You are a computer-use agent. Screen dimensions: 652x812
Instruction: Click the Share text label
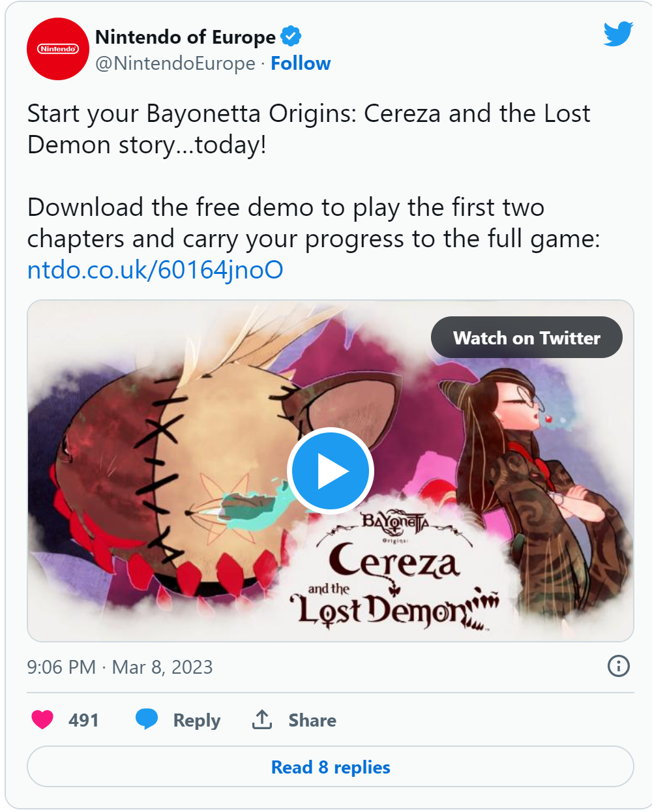point(312,720)
